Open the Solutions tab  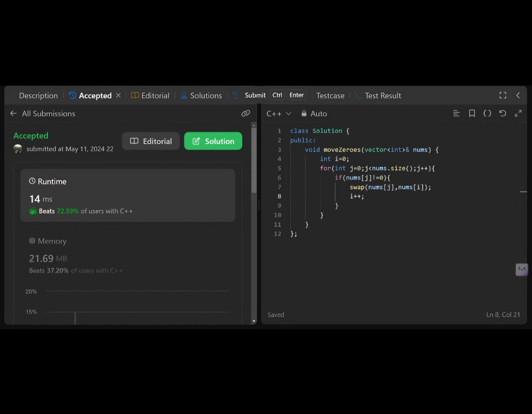point(201,95)
